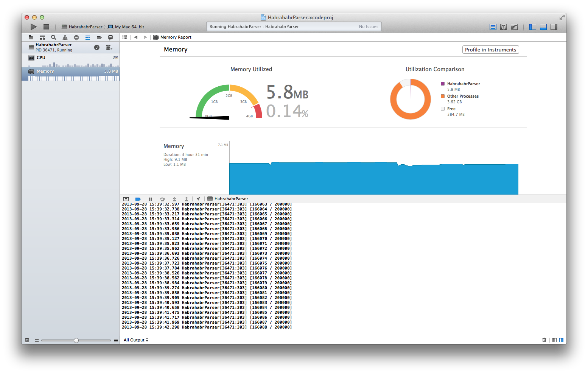Toggle the utilities pane visibility

[x=554, y=27]
